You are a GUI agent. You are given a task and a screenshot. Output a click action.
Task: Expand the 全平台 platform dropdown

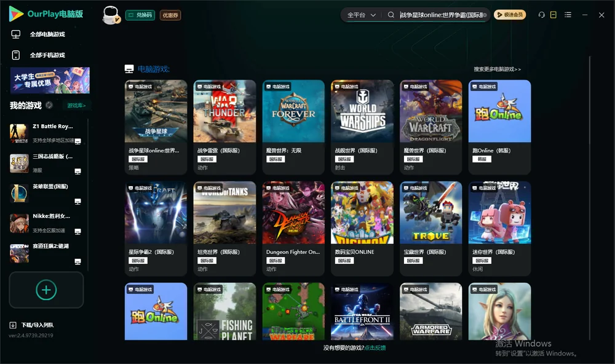click(x=361, y=15)
